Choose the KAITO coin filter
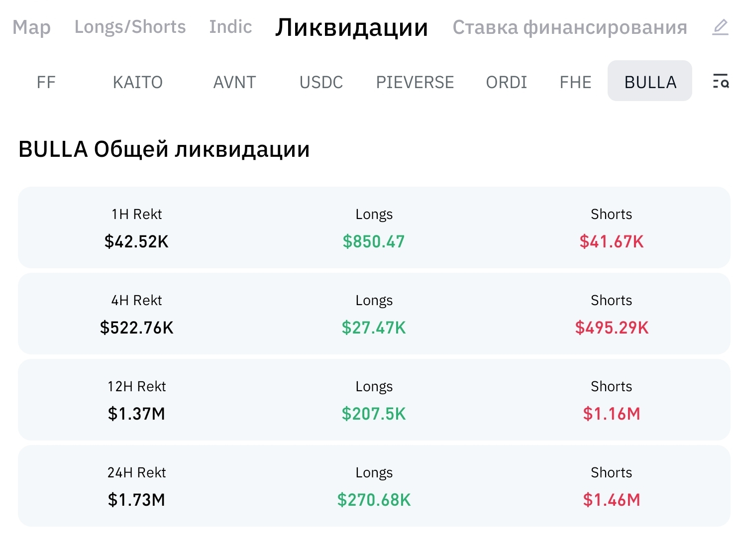Screen dimensions: 737x560 tap(138, 82)
